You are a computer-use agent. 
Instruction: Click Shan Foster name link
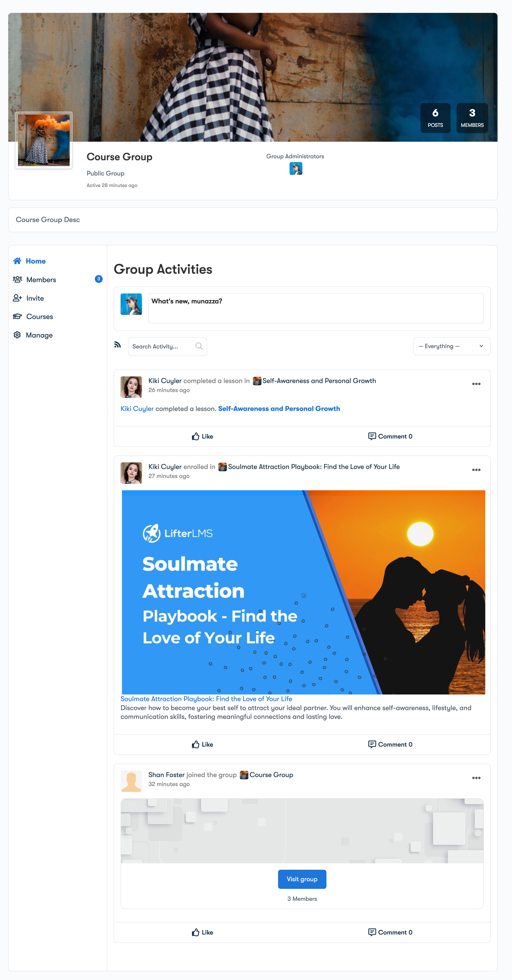pos(166,775)
